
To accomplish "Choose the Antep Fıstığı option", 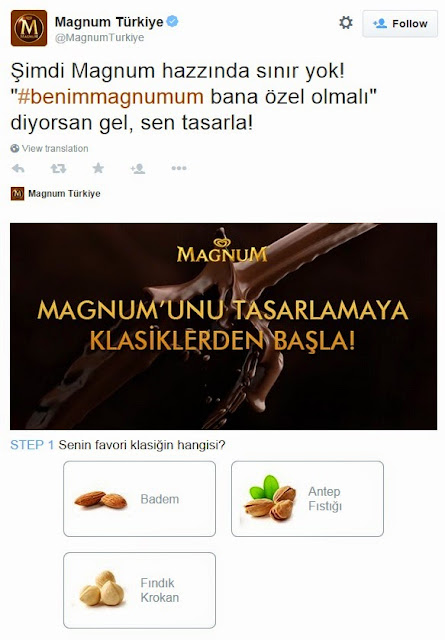I will [x=307, y=499].
